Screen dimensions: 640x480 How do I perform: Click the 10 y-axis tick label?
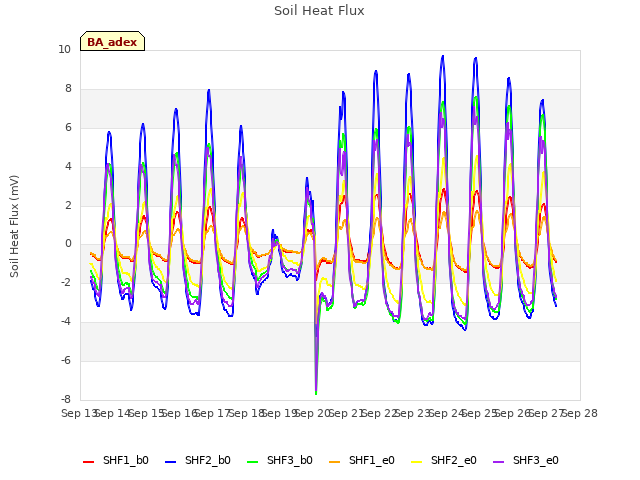(x=64, y=50)
